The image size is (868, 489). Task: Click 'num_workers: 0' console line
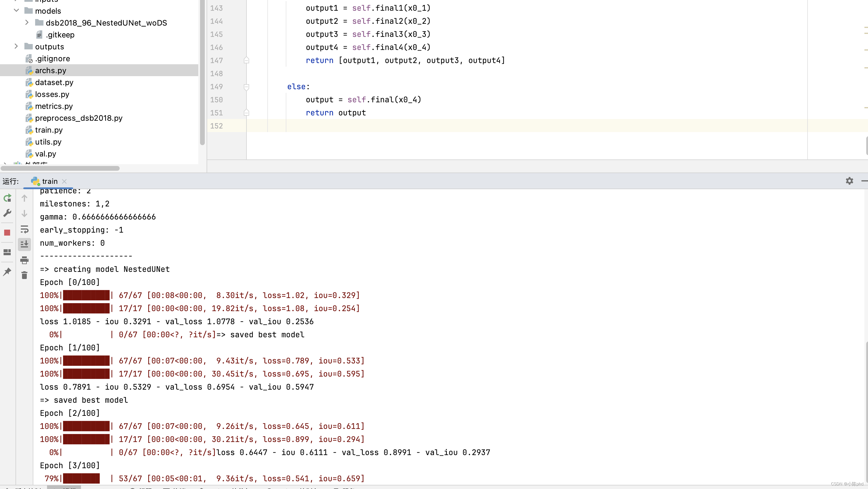click(72, 243)
